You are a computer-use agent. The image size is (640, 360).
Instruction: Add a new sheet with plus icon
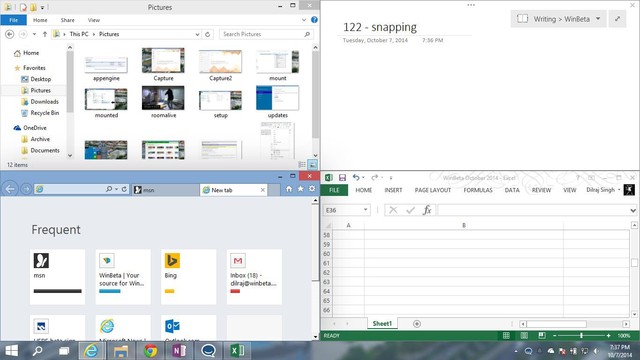417,324
